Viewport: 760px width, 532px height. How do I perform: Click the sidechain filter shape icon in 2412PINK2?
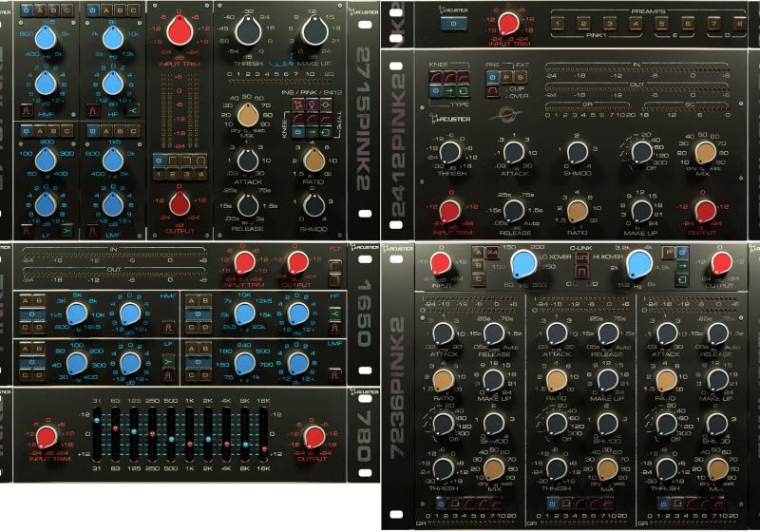tap(493, 91)
